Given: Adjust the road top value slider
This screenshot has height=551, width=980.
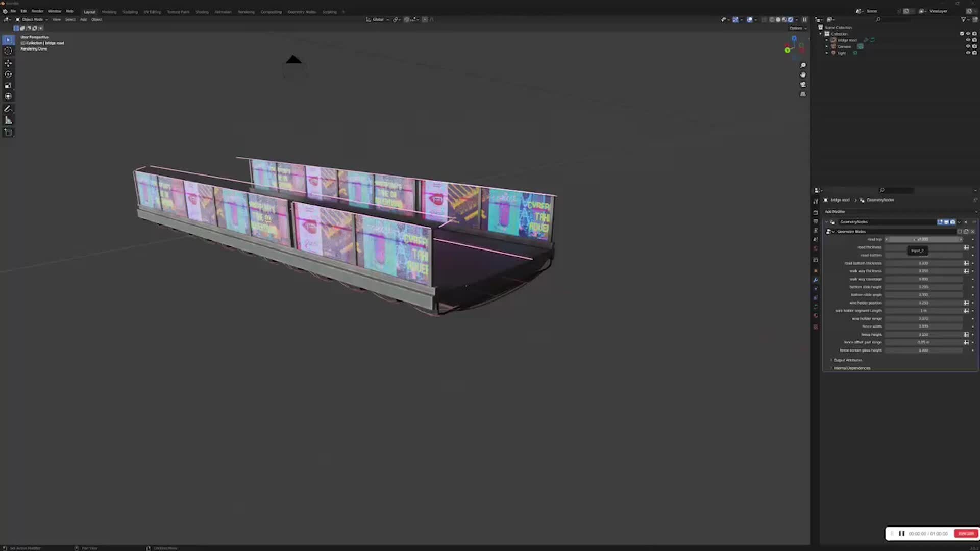Looking at the screenshot, I should pos(924,239).
